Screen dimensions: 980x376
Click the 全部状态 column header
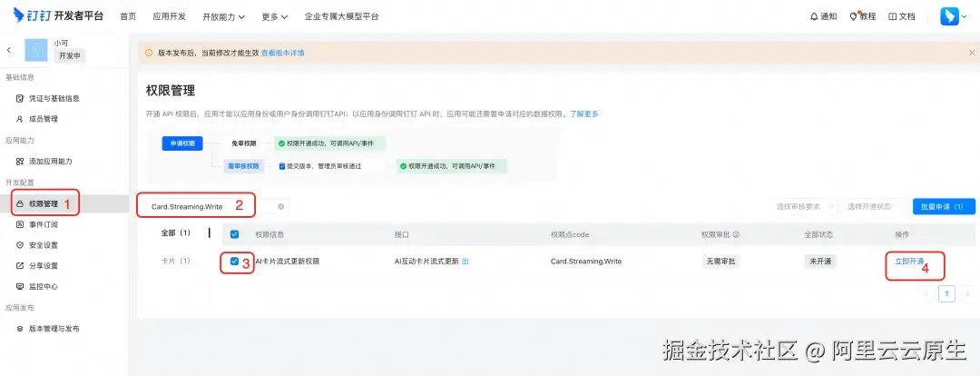818,234
